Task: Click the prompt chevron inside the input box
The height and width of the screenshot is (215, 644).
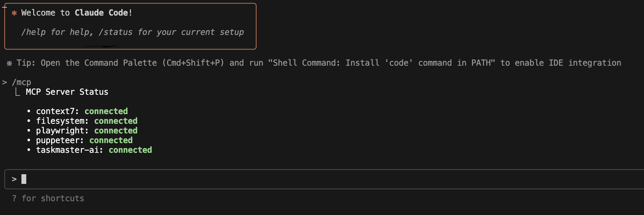Action: pos(14,179)
